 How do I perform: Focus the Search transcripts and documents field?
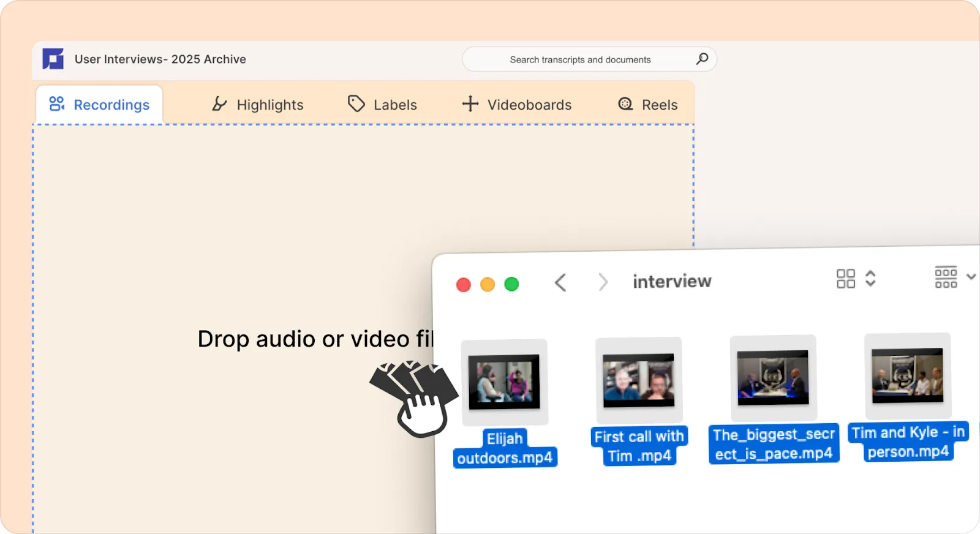[x=589, y=59]
